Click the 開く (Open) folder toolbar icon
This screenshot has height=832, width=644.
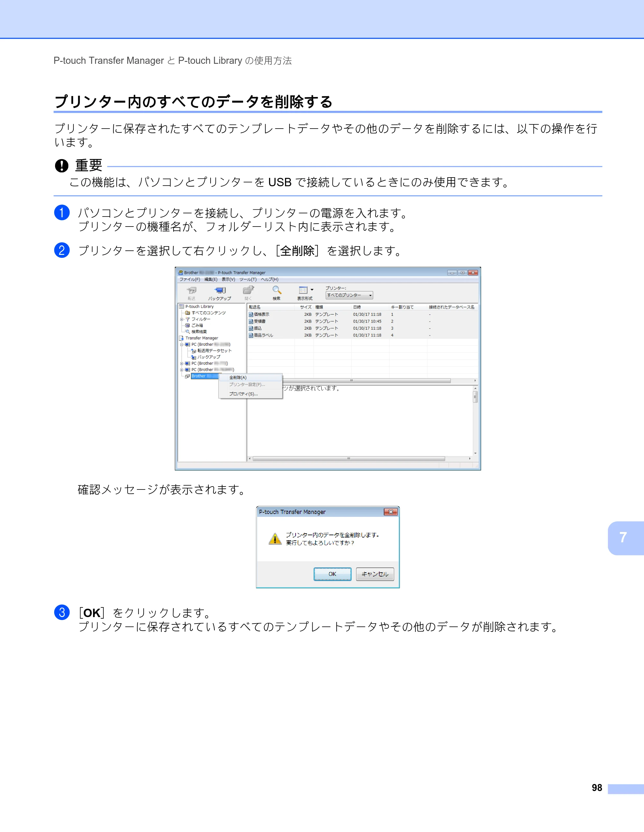point(248,290)
